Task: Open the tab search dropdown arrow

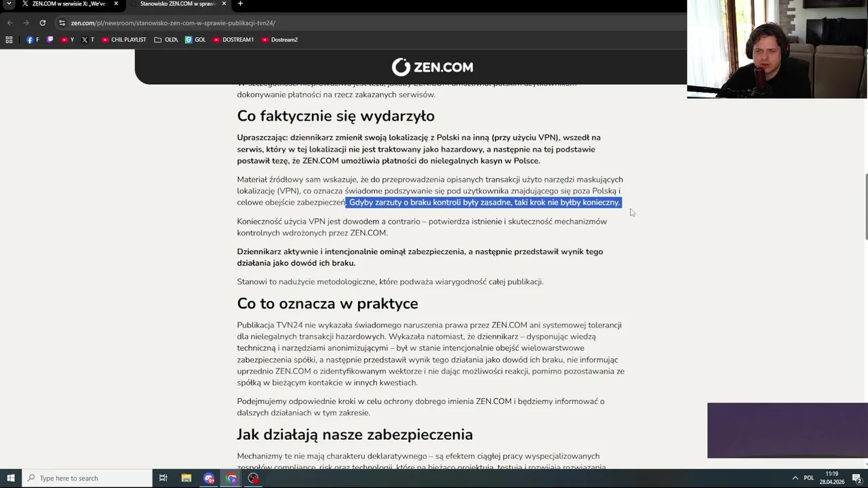Action: 9,4
